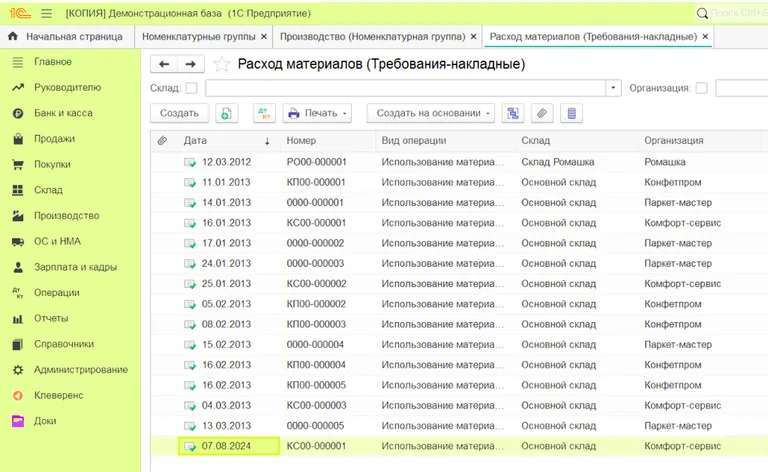Sort by the Дата column header

tap(196, 141)
